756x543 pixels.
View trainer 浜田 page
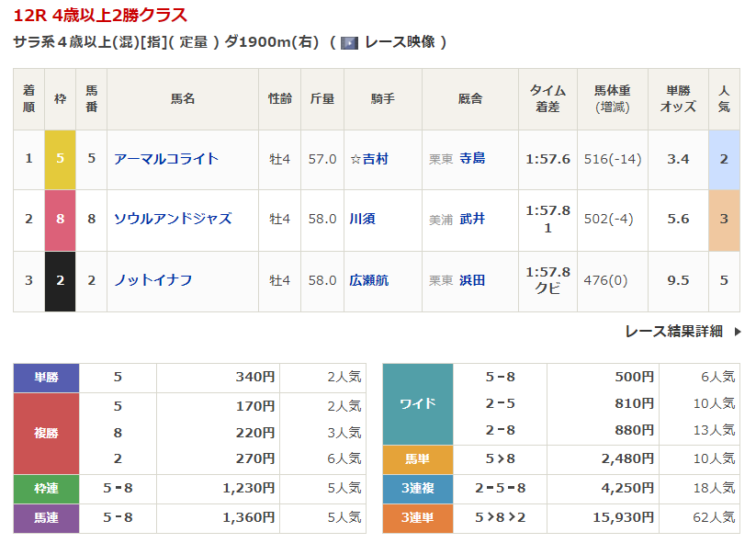point(472,280)
